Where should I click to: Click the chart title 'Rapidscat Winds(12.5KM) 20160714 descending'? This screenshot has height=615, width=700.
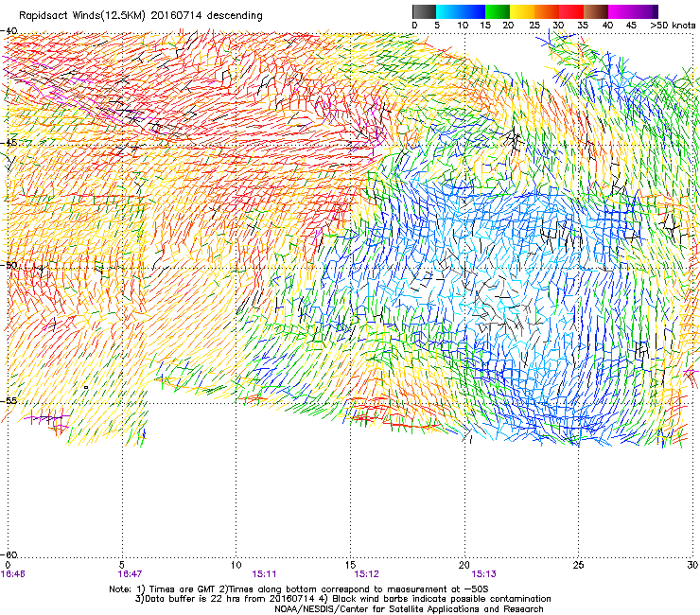[141, 16]
